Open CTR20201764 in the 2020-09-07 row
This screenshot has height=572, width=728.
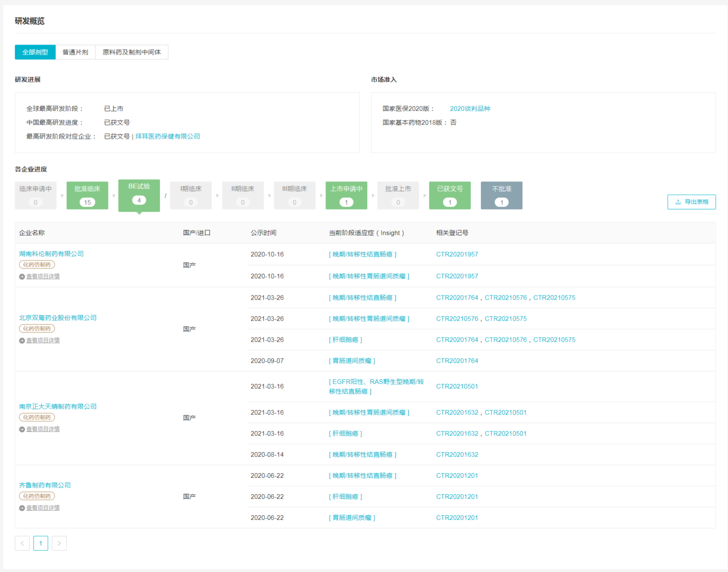click(457, 361)
